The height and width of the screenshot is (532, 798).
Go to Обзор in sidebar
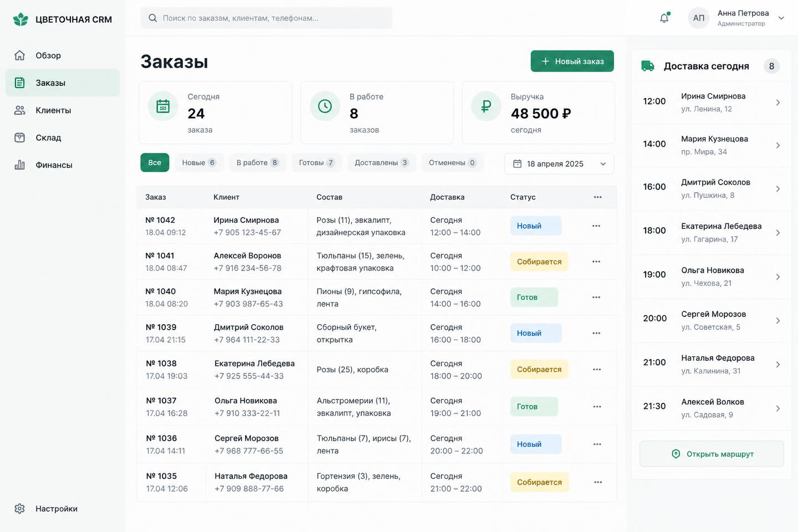click(63, 55)
